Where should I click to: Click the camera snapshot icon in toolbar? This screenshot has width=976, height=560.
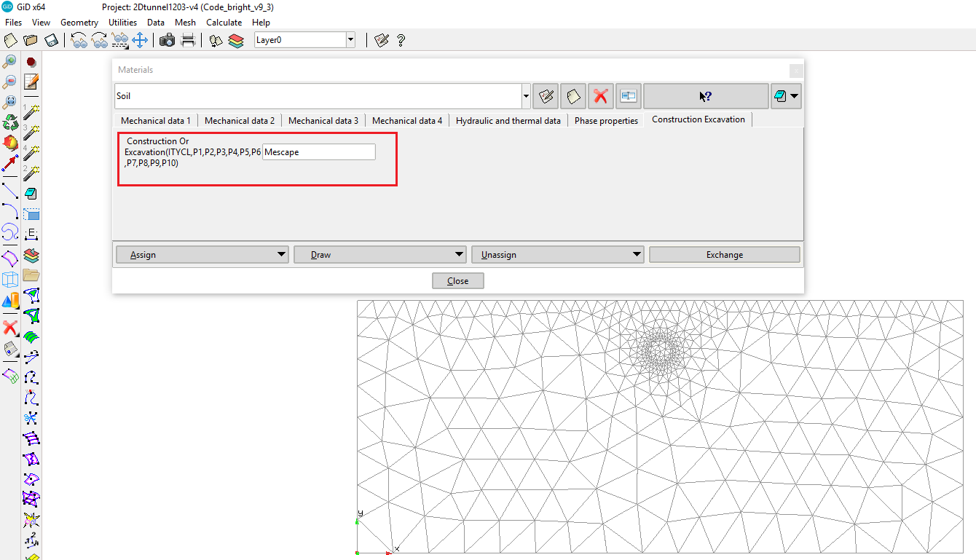(167, 40)
